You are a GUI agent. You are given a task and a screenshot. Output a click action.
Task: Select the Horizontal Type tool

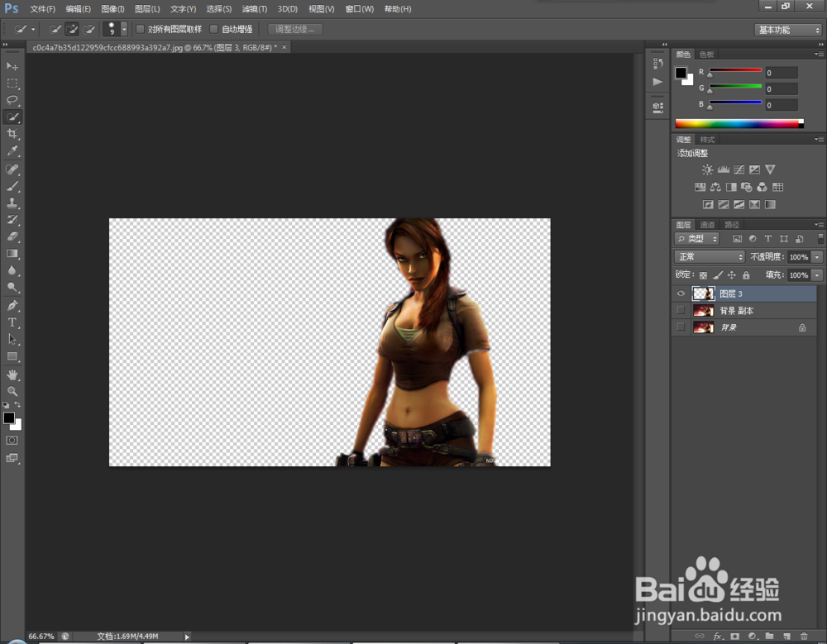12,322
